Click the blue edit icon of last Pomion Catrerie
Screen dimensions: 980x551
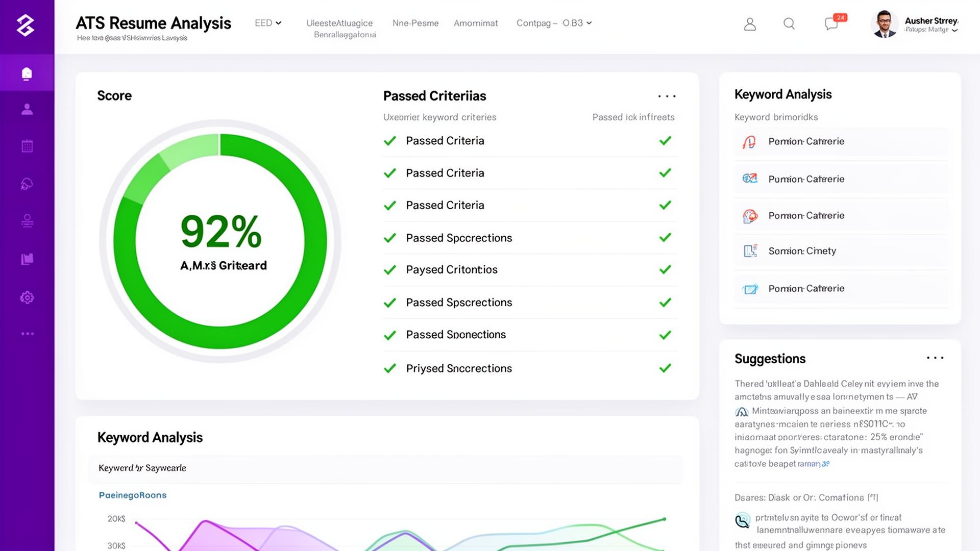tap(750, 289)
